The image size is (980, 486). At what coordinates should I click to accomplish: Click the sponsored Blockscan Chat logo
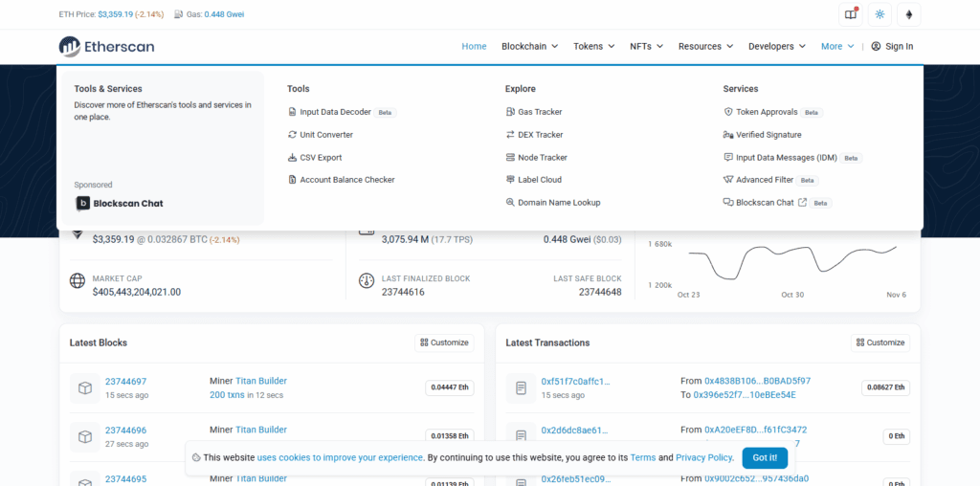pos(120,204)
